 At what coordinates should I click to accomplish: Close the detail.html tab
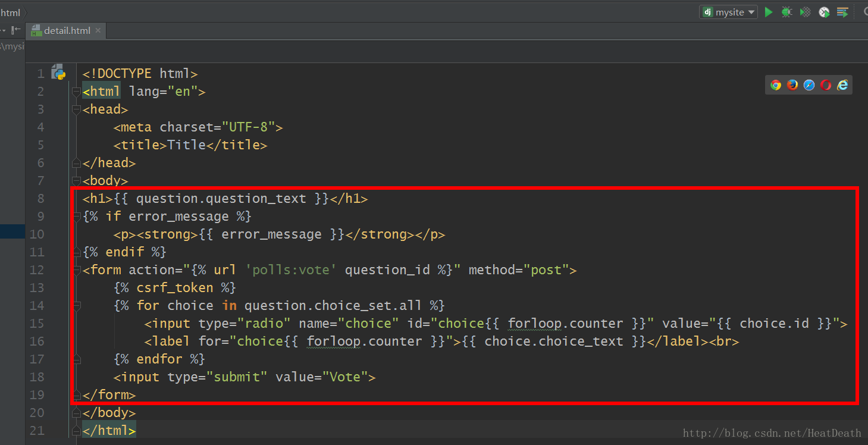click(x=98, y=30)
